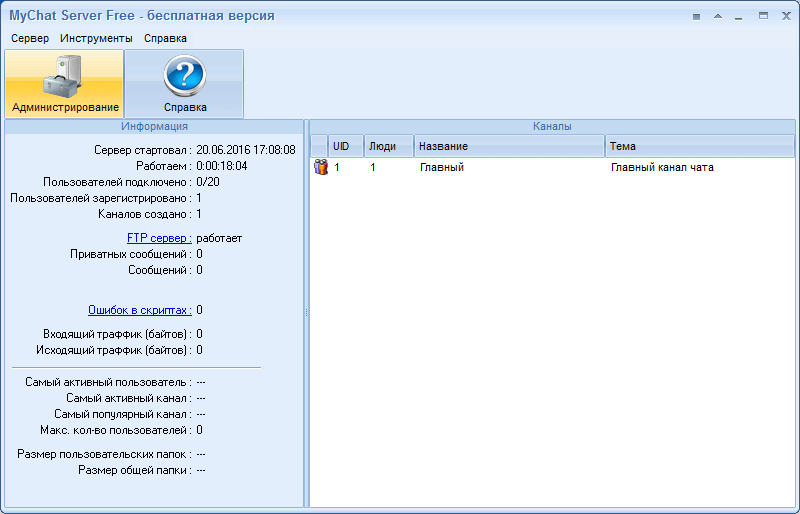This screenshot has height=514, width=800.
Task: Maximize the MyChat Server window
Action: pyautogui.click(x=763, y=16)
